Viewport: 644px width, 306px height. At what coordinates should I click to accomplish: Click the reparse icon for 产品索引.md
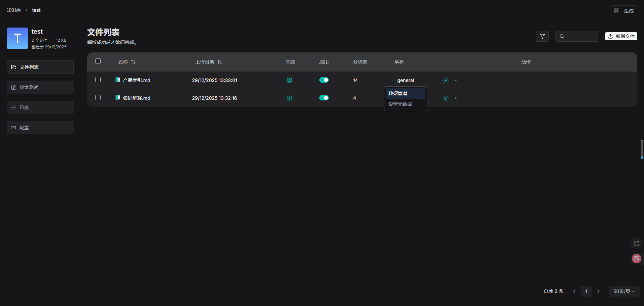coord(446,80)
